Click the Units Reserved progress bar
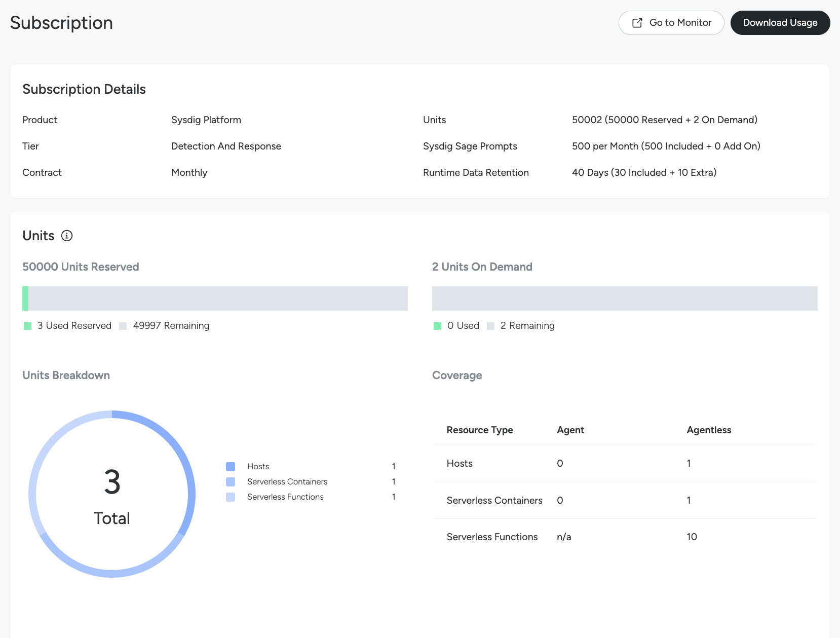 (215, 298)
